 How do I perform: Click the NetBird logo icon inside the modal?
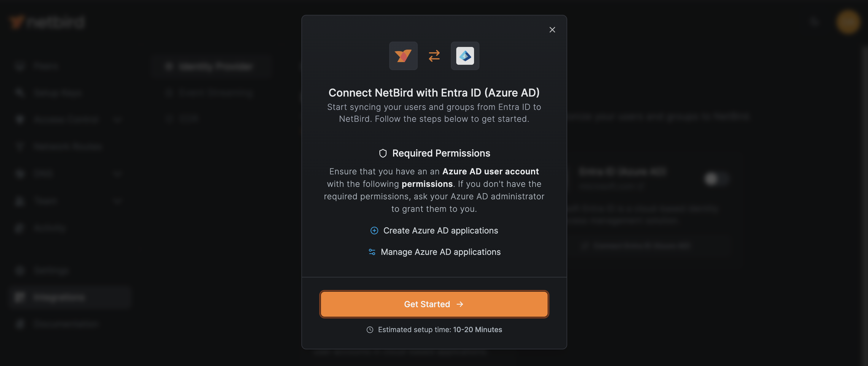[x=403, y=56]
